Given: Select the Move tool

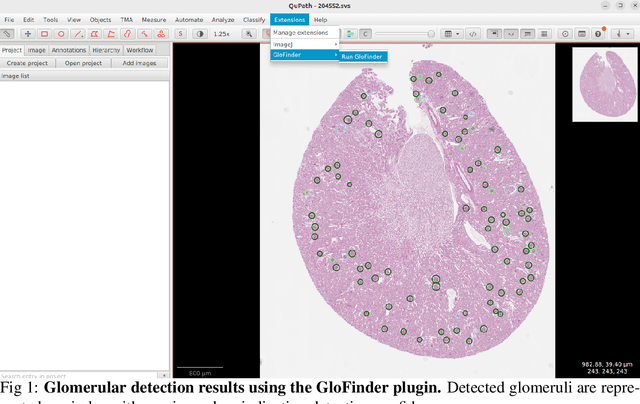Looking at the screenshot, I should [x=27, y=34].
